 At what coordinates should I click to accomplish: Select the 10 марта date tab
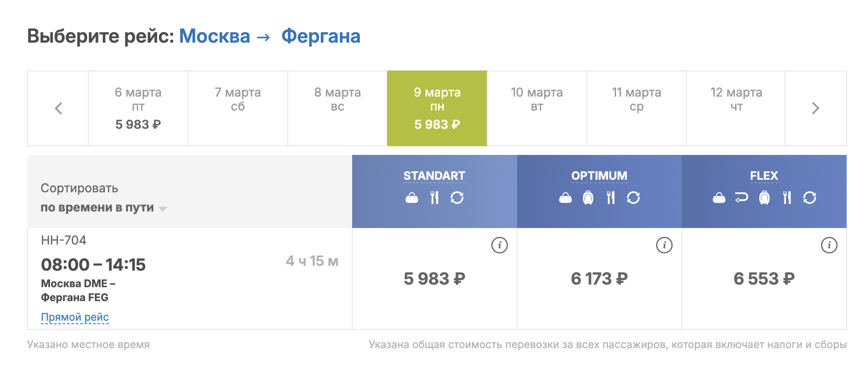tap(537, 108)
